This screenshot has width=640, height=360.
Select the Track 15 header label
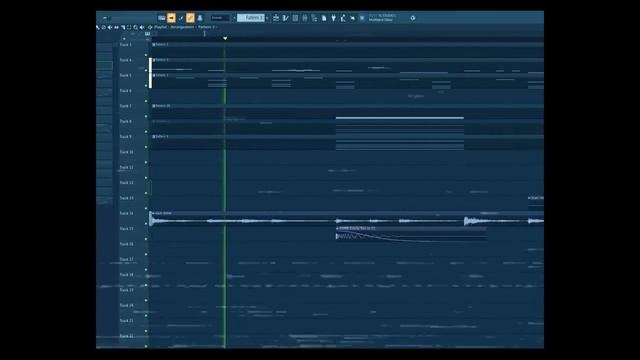(127, 229)
